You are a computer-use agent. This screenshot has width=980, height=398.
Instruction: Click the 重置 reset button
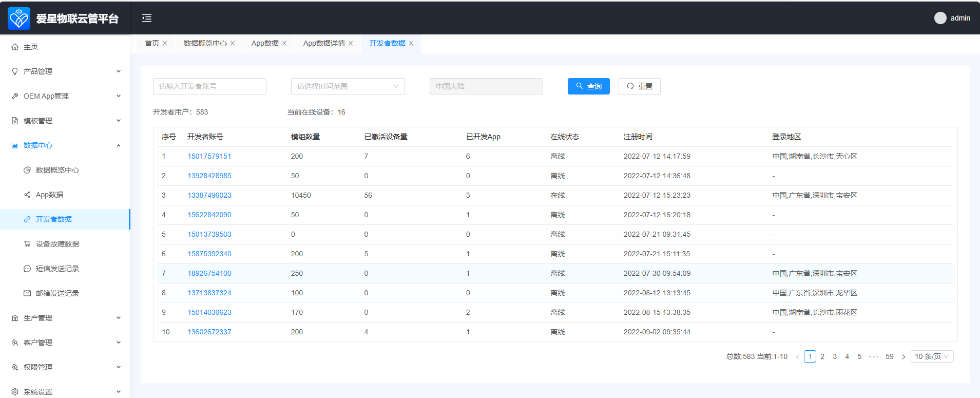coord(640,86)
